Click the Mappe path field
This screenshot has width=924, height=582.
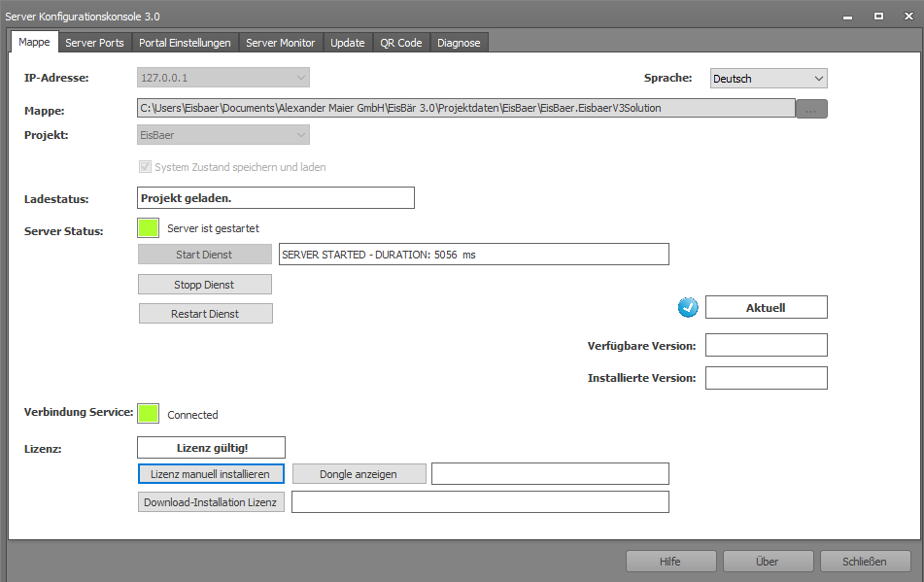[466, 108]
